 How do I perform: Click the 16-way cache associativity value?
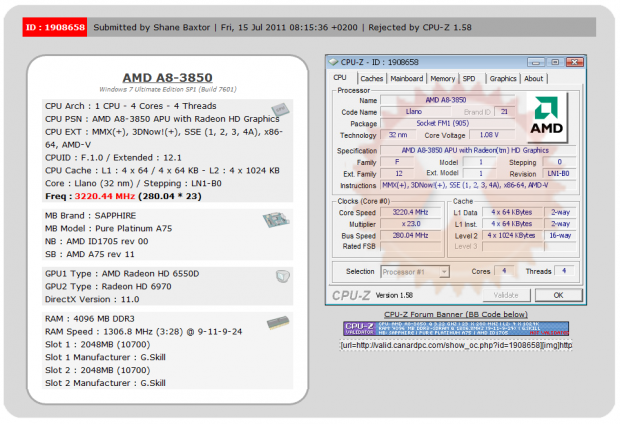(x=560, y=235)
